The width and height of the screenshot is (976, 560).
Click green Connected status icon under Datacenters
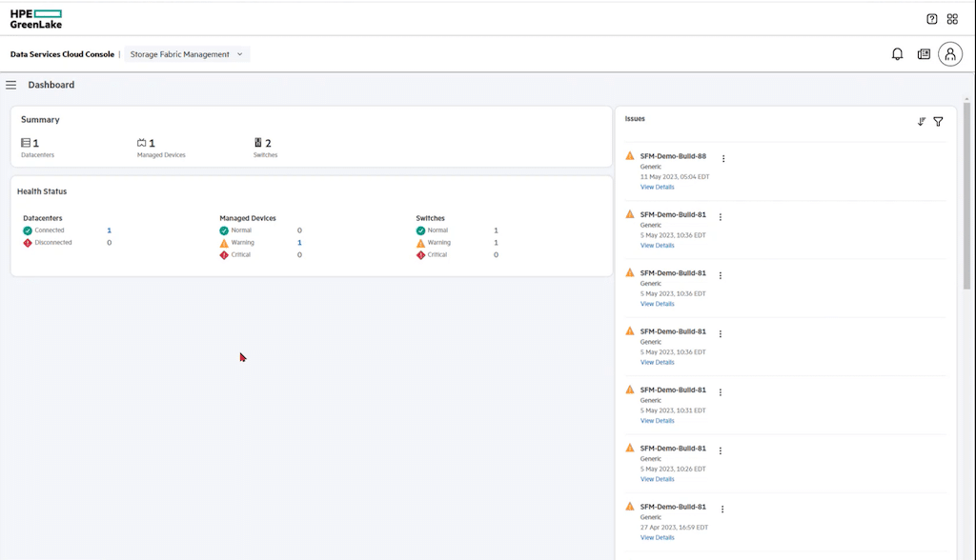pyautogui.click(x=28, y=230)
